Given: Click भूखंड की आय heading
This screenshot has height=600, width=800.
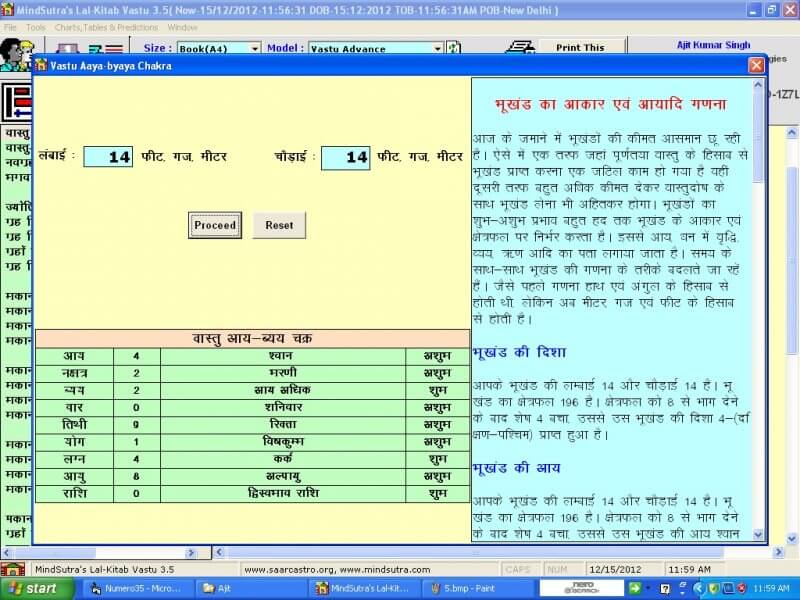Looking at the screenshot, I should (x=516, y=468).
